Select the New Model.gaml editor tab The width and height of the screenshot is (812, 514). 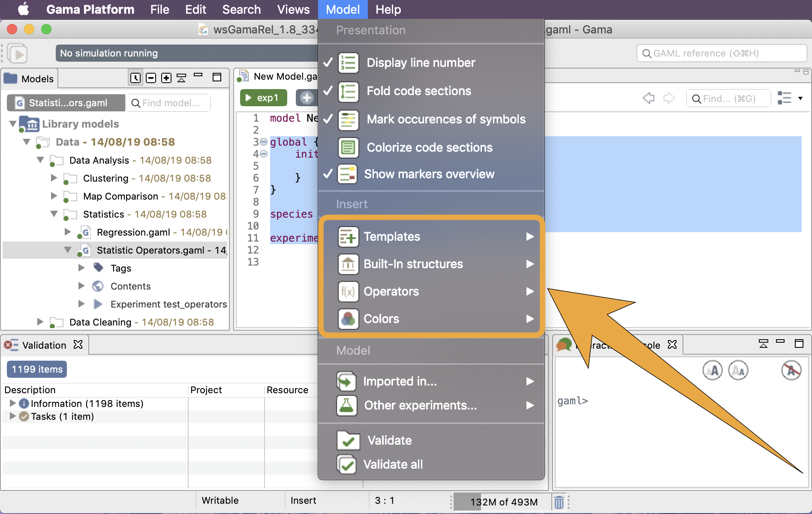pyautogui.click(x=278, y=76)
